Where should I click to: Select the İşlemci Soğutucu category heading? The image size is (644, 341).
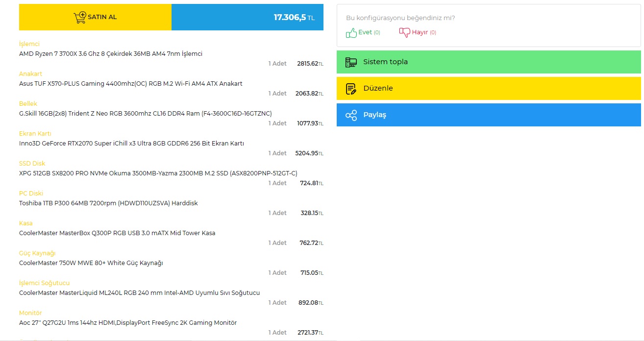(45, 283)
